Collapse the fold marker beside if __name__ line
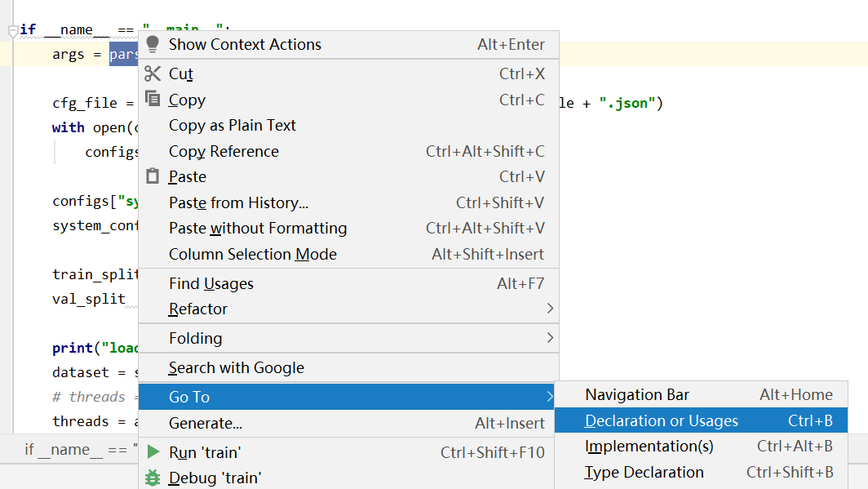The width and height of the screenshot is (868, 489). tap(13, 31)
